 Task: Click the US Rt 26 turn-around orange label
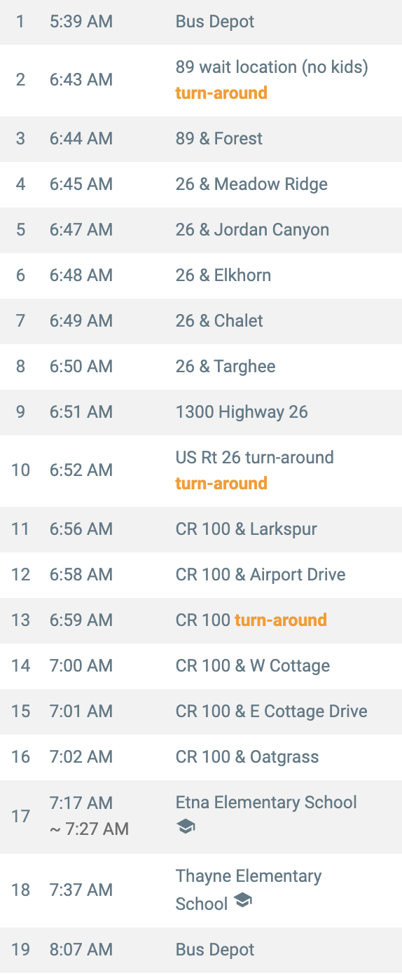(221, 483)
